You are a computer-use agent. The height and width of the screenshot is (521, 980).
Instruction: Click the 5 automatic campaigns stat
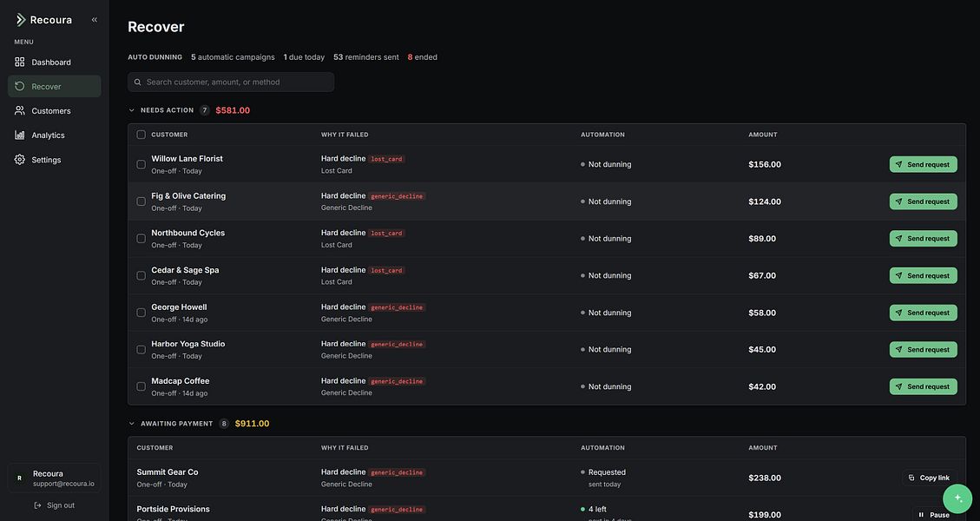pos(233,57)
